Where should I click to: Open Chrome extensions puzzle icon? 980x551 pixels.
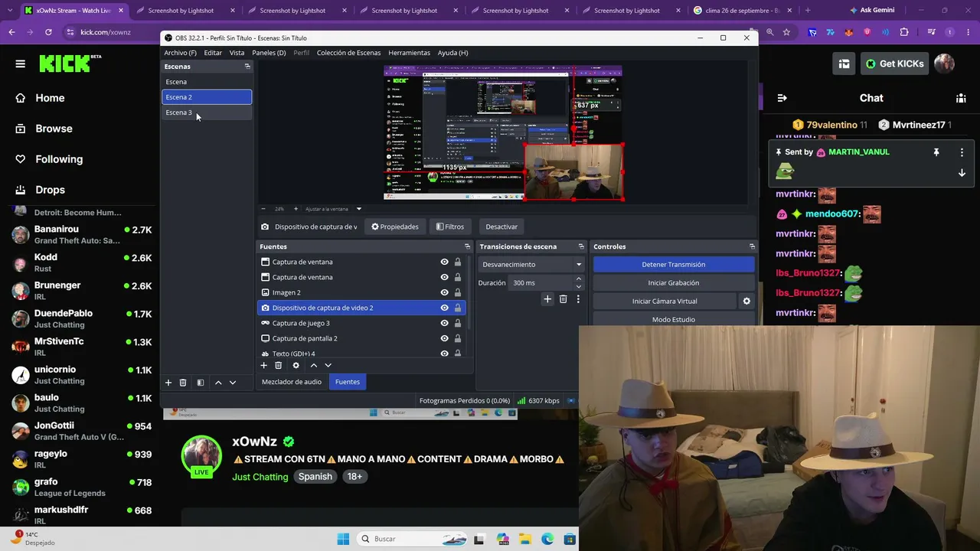click(x=904, y=32)
